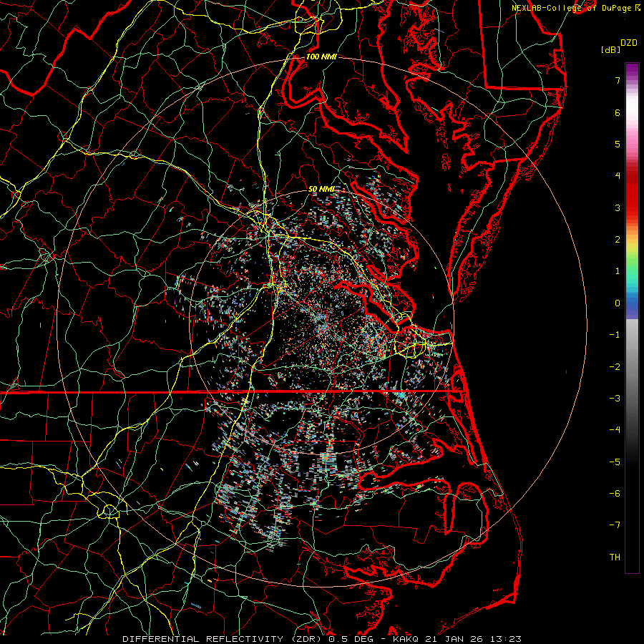Click the purple top of the color bar
Screen dimensions: 644x644
coord(632,70)
